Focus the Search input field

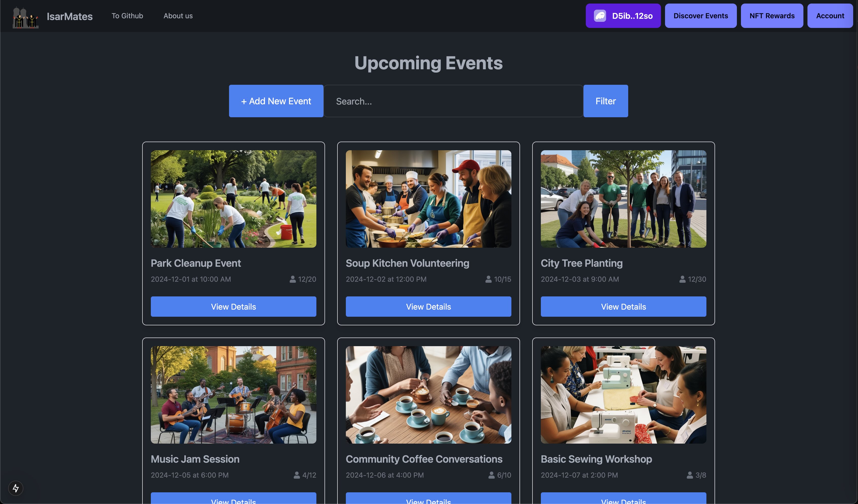coord(453,101)
